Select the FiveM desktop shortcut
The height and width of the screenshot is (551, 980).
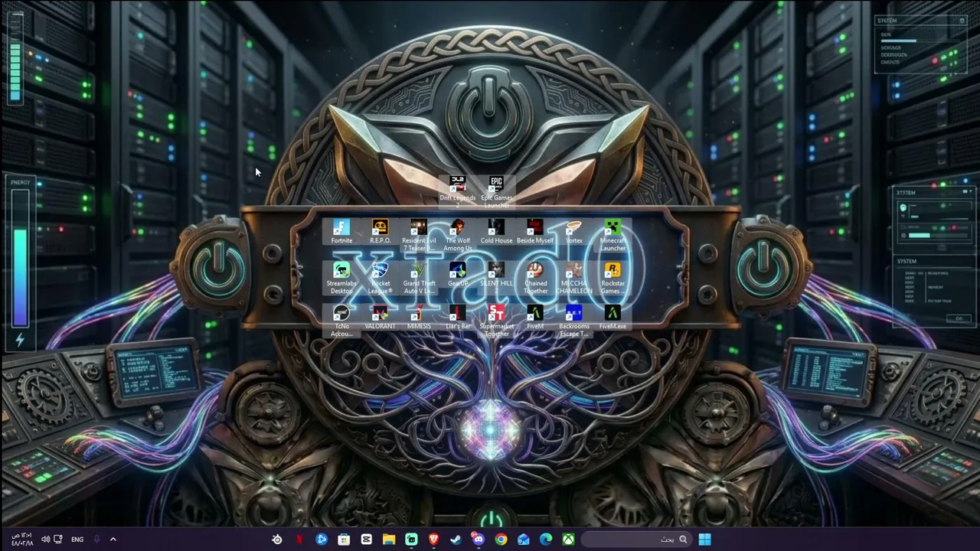coord(535,318)
